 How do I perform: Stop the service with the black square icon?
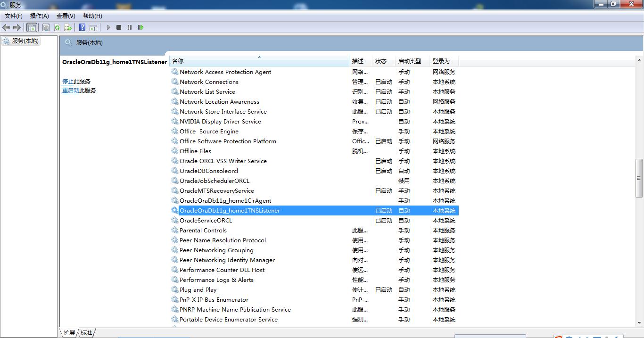click(119, 27)
